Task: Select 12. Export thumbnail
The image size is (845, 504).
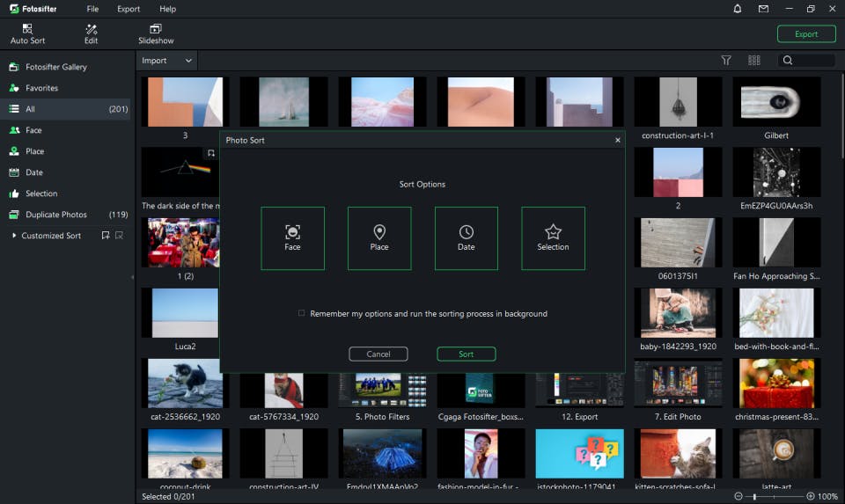Action: tap(579, 391)
